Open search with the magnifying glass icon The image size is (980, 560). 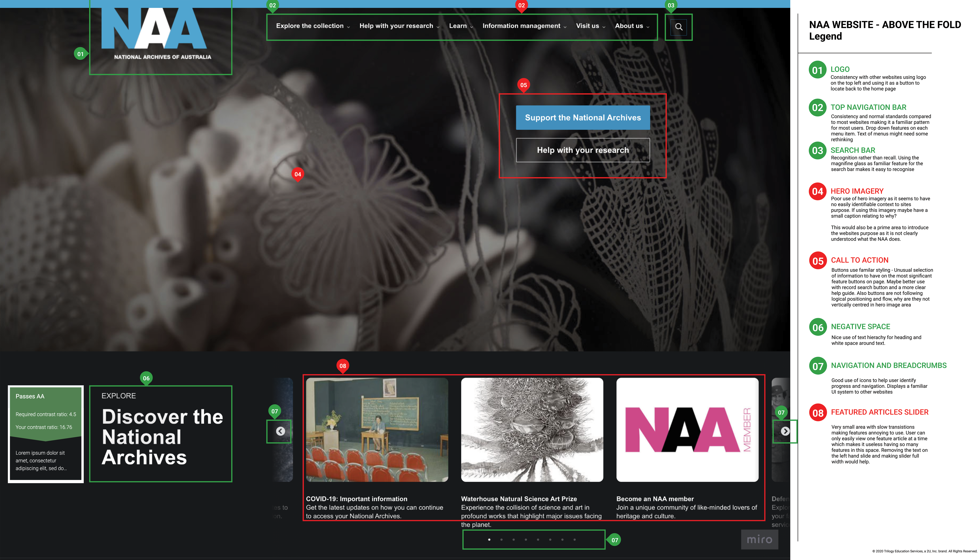coord(679,27)
